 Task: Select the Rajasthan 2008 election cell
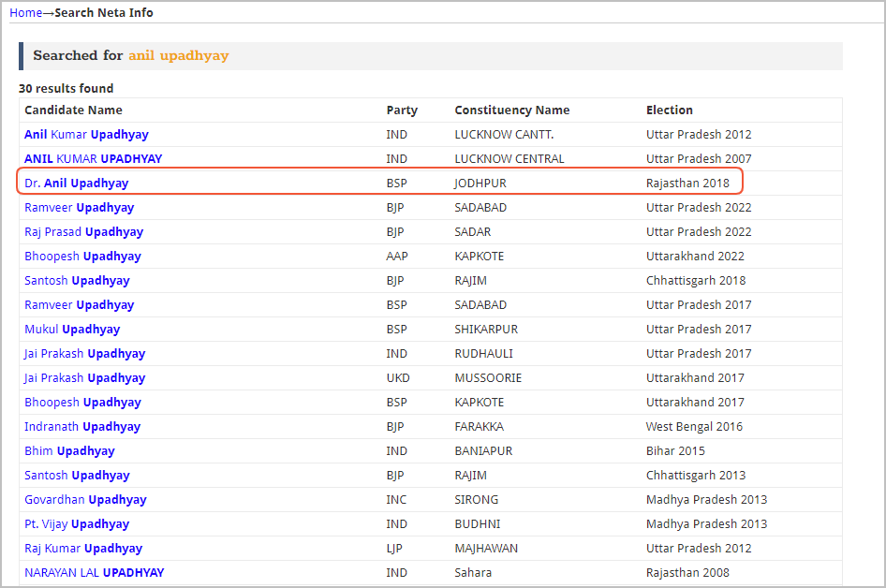pyautogui.click(x=687, y=572)
